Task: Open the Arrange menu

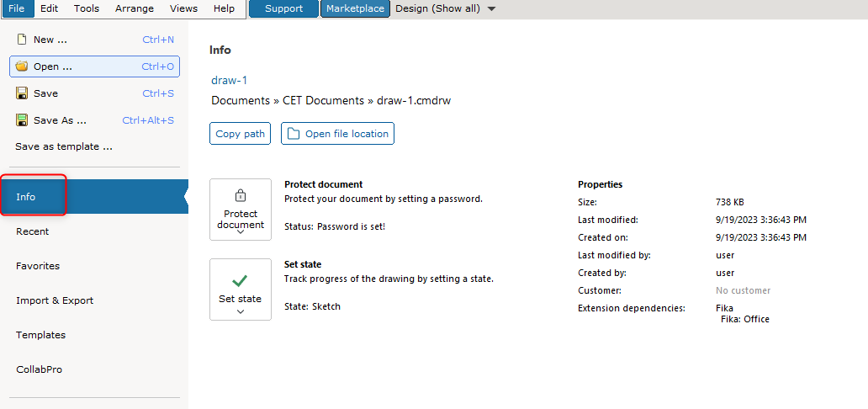Action: 134,9
